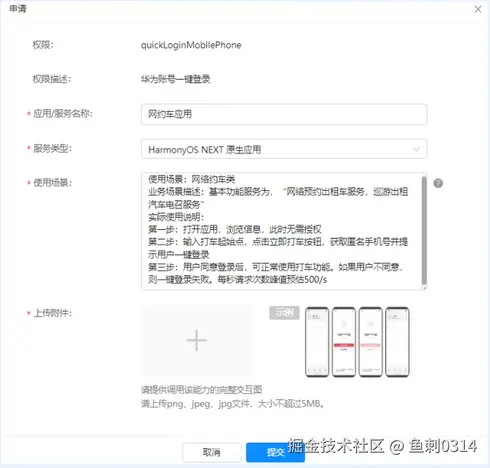Click the 取消 cancel button
490x468 pixels.
point(212,452)
